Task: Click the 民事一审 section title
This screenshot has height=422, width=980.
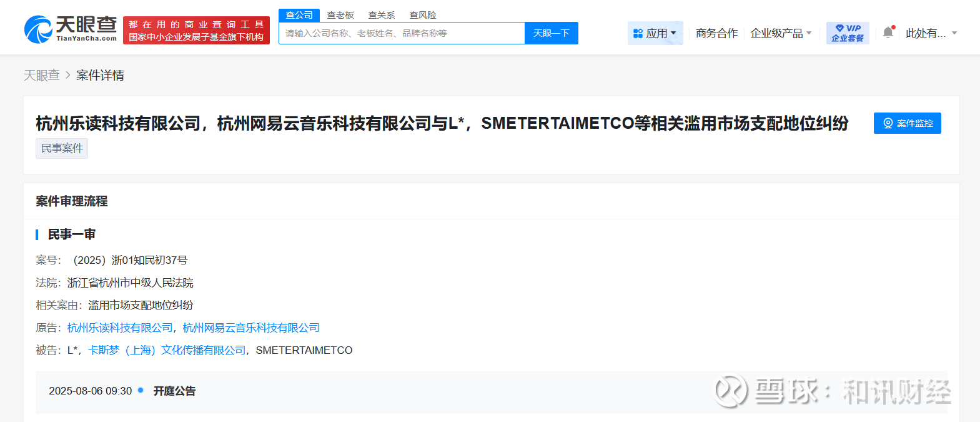Action: (72, 234)
